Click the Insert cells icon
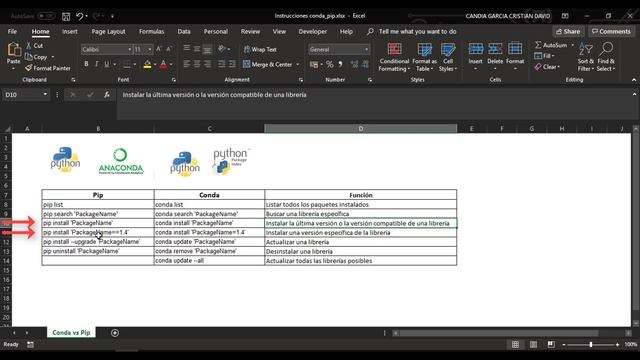The height and width of the screenshot is (360, 640). click(476, 49)
